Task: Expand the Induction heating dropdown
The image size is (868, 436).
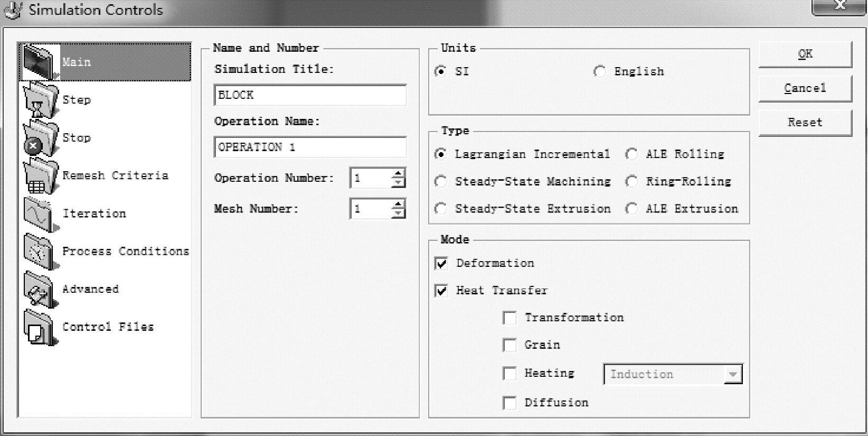Action: pos(733,375)
